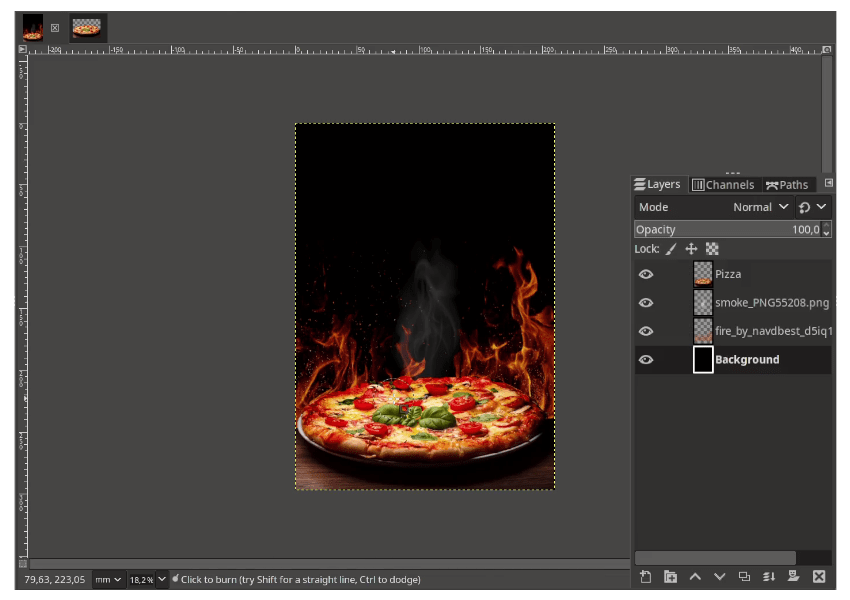Create a new layer
This screenshot has width=850, height=600.
pos(646,577)
